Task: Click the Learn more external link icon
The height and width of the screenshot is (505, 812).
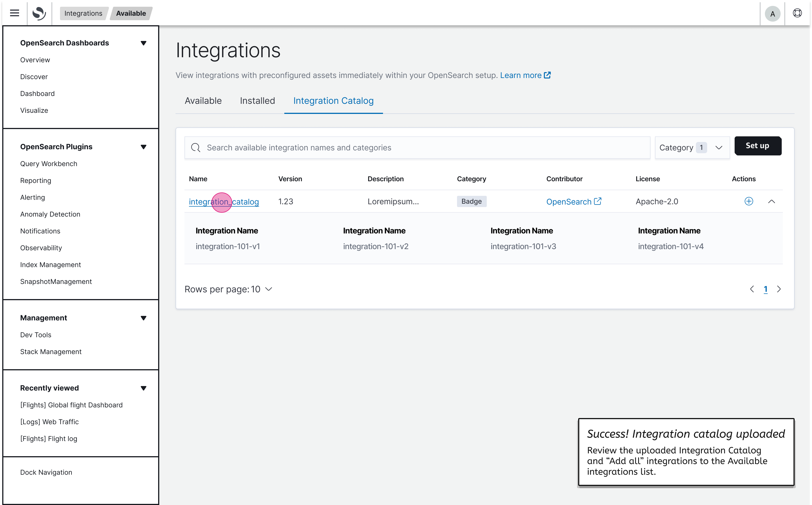Action: [547, 75]
